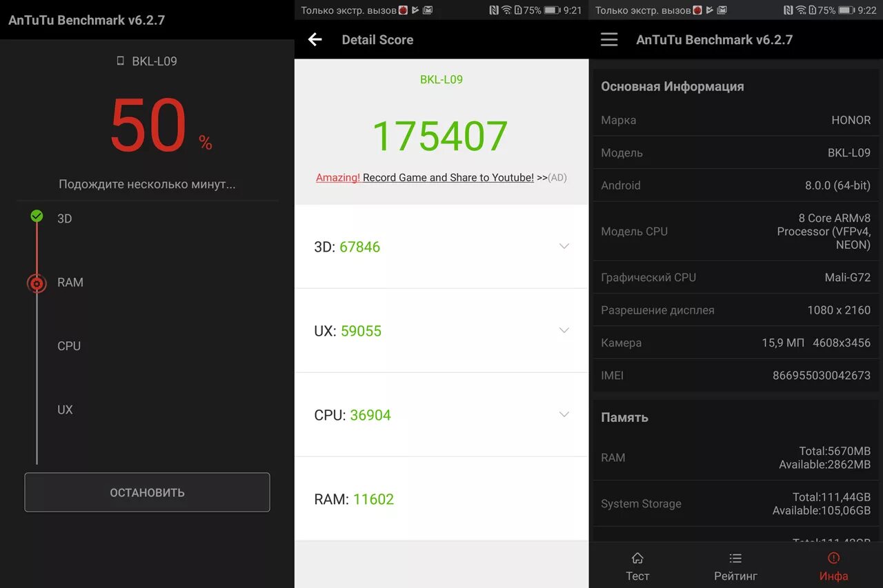Tap red notification icon in 9:21 status bar

click(x=404, y=10)
